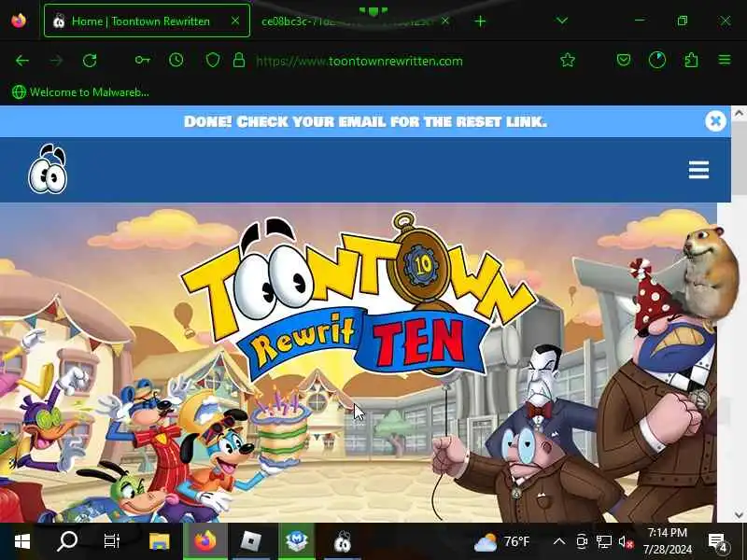Open network status tray icon
The image size is (747, 560).
click(x=603, y=541)
